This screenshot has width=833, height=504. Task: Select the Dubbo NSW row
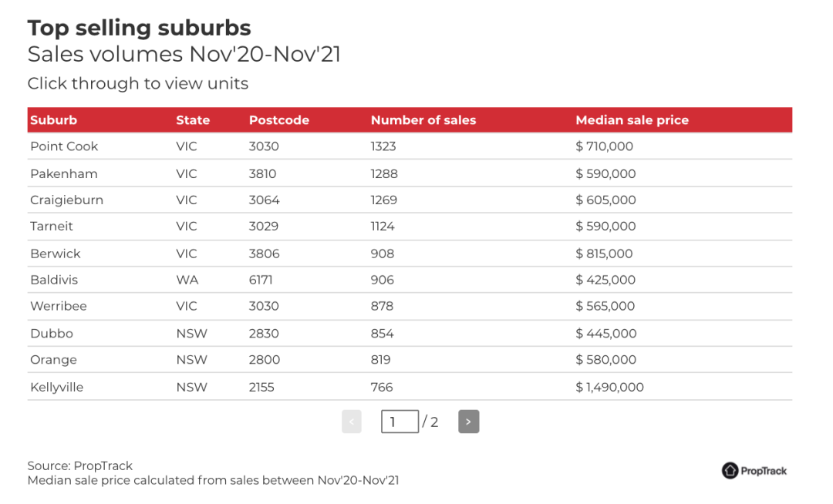tap(410, 333)
